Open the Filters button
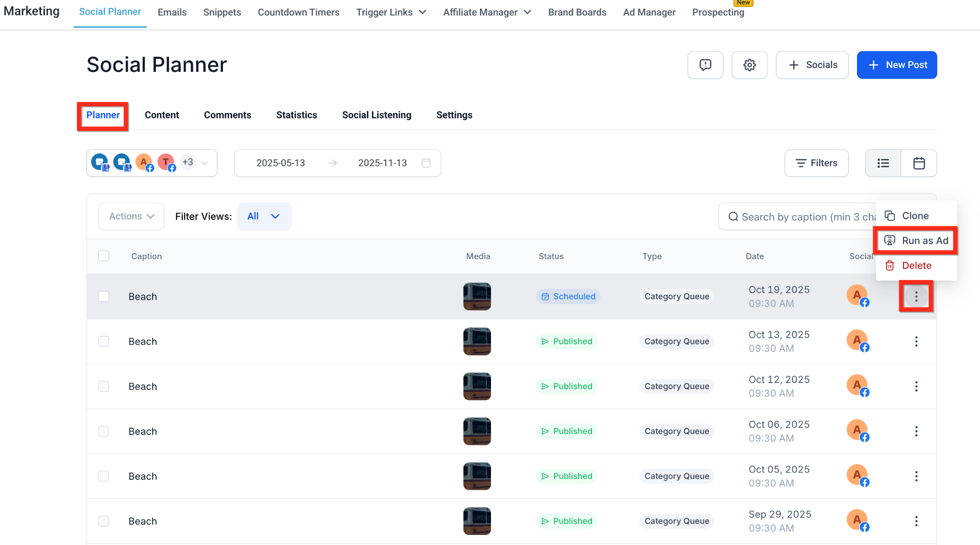This screenshot has width=980, height=545. tap(816, 163)
